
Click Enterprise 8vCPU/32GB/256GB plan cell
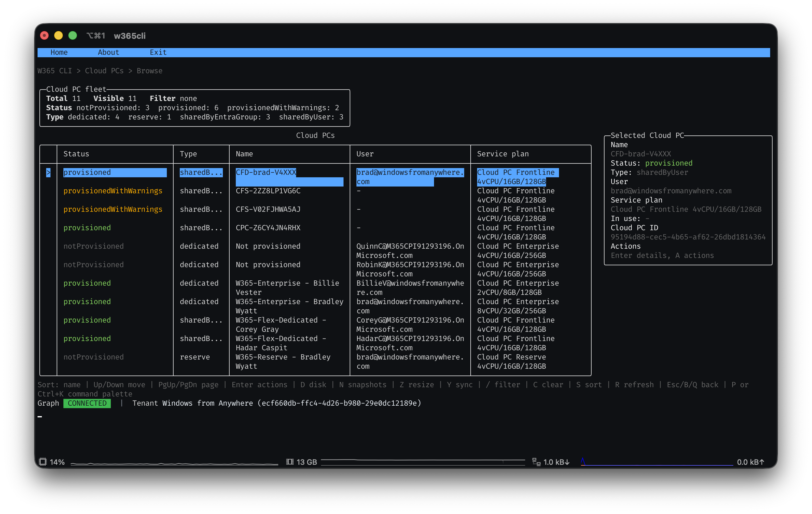tap(518, 306)
